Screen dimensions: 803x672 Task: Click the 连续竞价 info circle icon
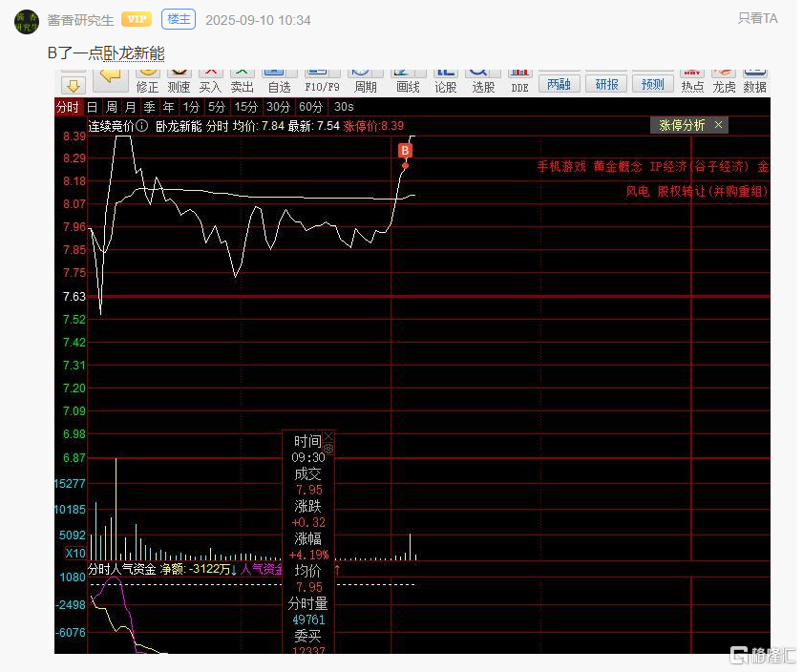(x=142, y=126)
